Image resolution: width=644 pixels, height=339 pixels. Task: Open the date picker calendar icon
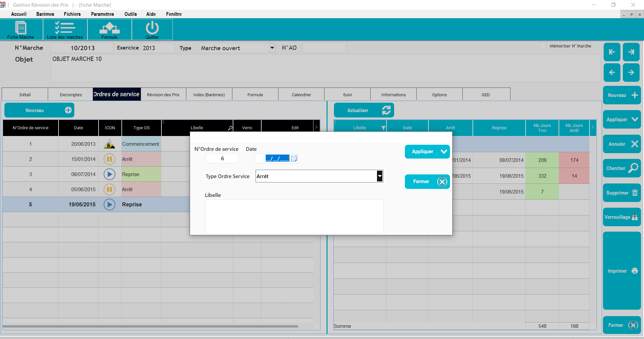pyautogui.click(x=294, y=158)
